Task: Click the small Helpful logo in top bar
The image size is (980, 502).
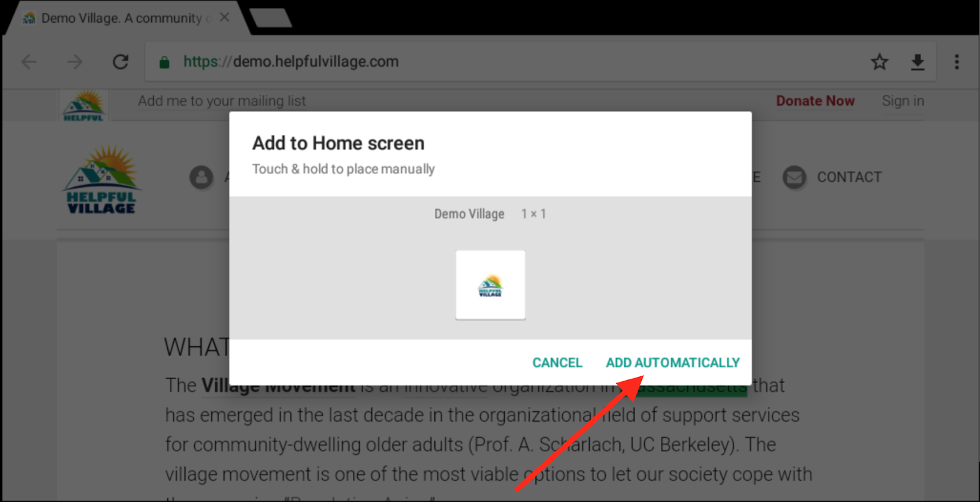Action: click(x=84, y=105)
